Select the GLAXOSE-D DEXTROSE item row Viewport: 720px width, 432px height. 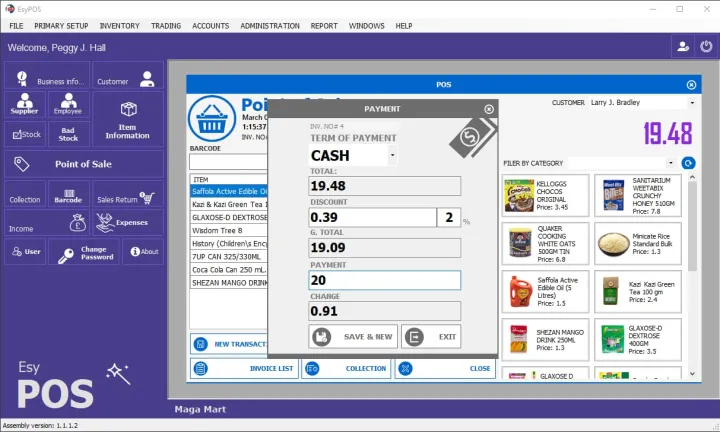(x=229, y=217)
